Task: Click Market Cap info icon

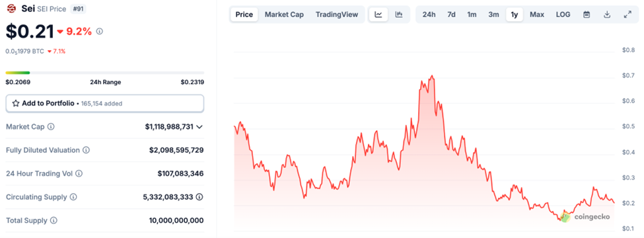Action: (x=51, y=127)
